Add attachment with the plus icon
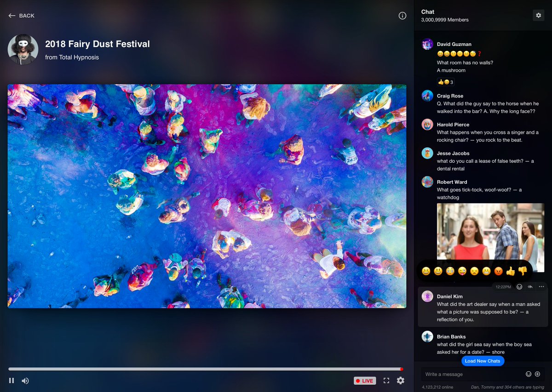 tap(537, 374)
